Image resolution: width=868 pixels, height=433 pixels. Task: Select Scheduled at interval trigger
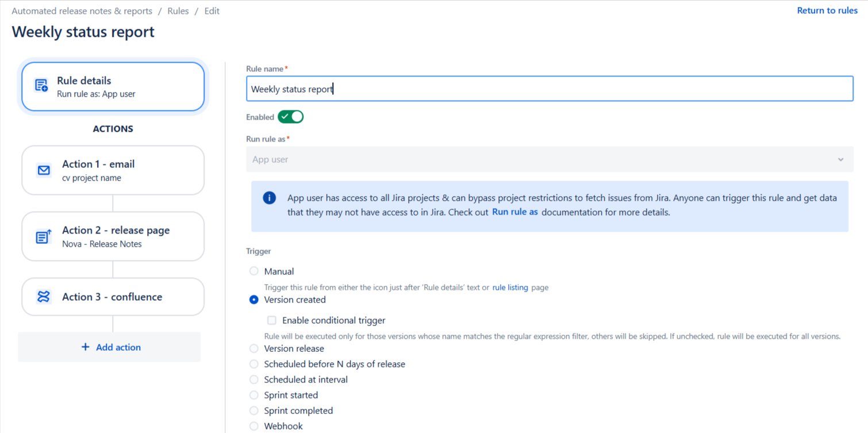tap(254, 380)
